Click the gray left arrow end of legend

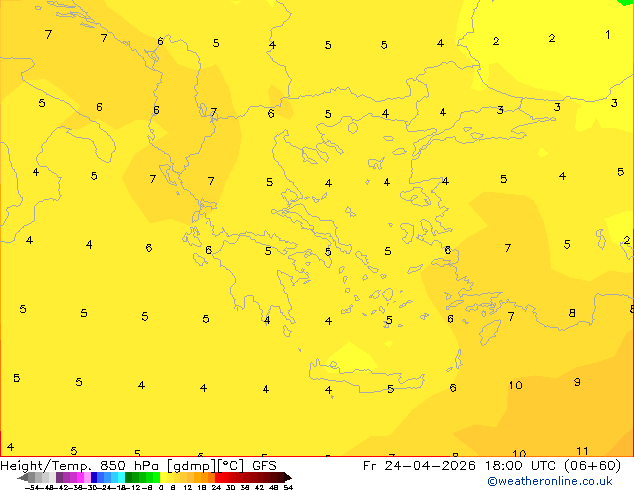23,477
